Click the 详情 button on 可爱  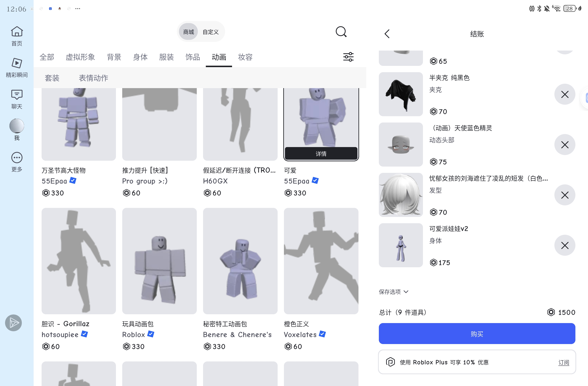tap(321, 154)
